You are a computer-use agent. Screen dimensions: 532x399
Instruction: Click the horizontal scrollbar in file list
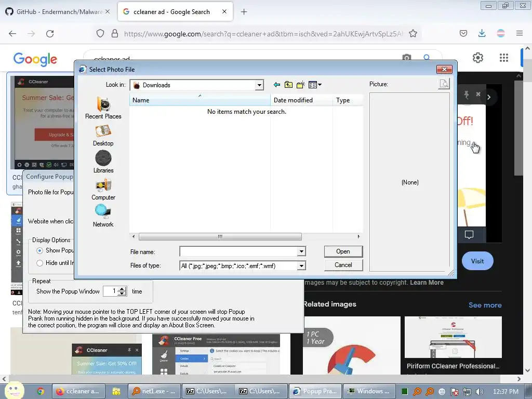pyautogui.click(x=220, y=236)
